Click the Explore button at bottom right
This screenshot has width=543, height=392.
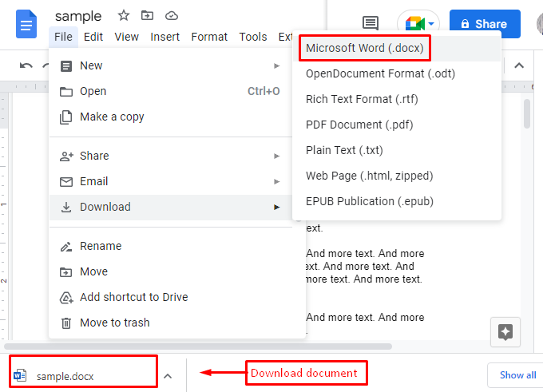point(505,332)
